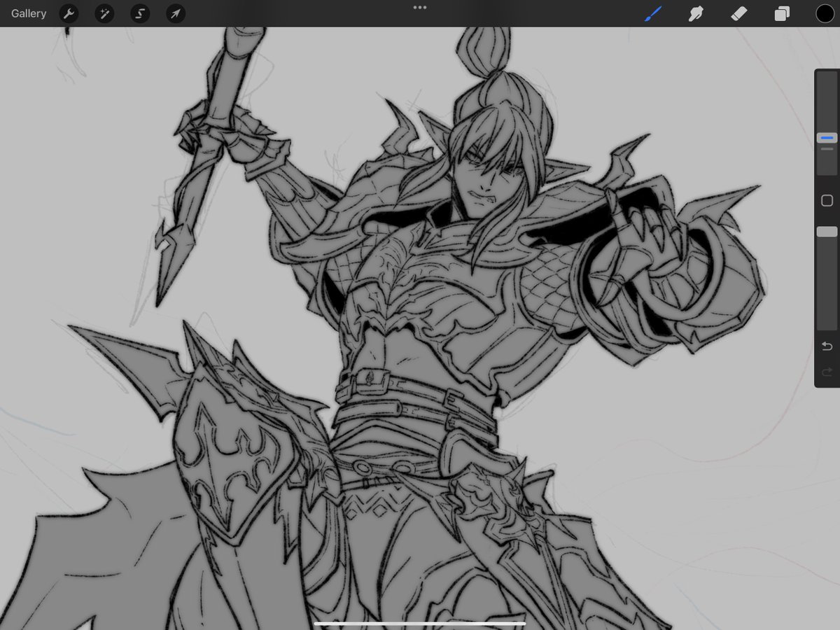Screen dimensions: 840x630
Task: Open the black color picker circle
Action: (825, 13)
